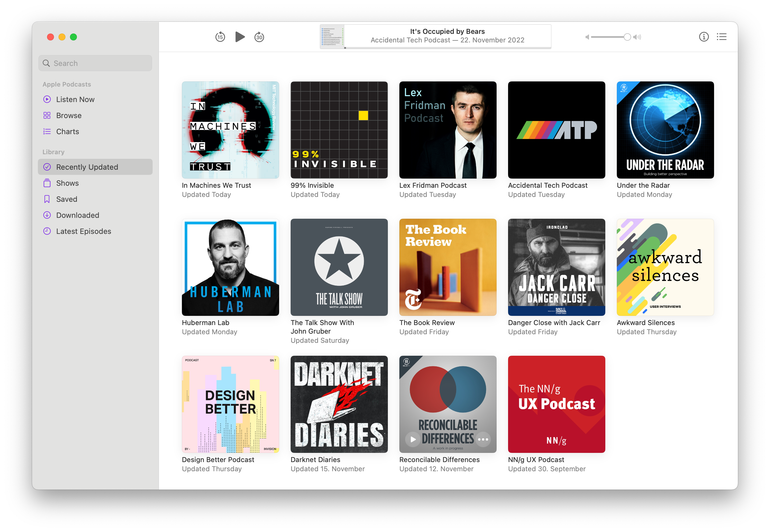Open Browse in sidebar
Screen dimensions: 770x532
95,115
